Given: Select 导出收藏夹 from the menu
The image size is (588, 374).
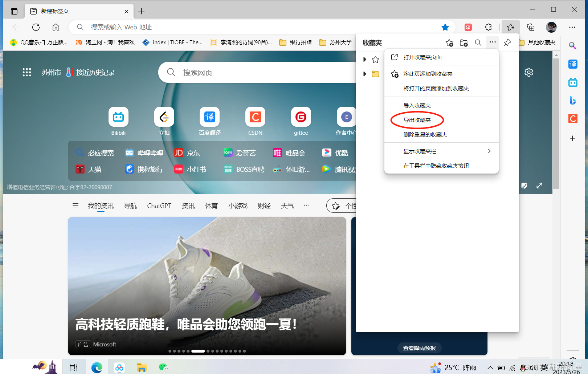Looking at the screenshot, I should tap(417, 120).
